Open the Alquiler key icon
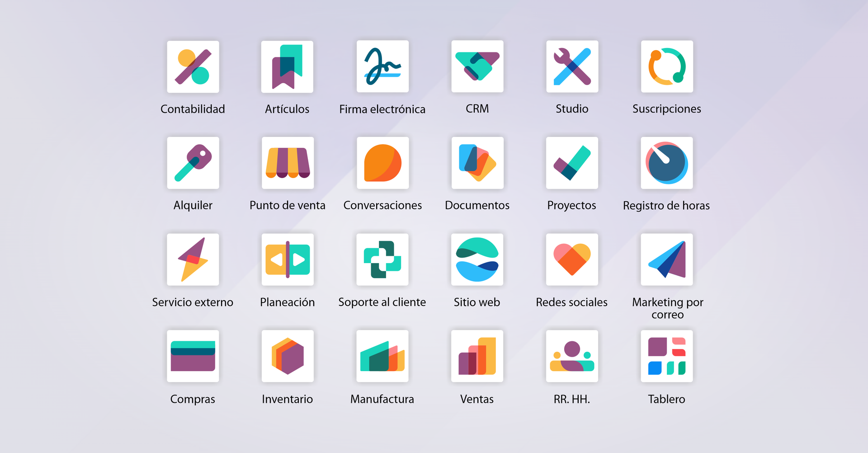 point(193,163)
